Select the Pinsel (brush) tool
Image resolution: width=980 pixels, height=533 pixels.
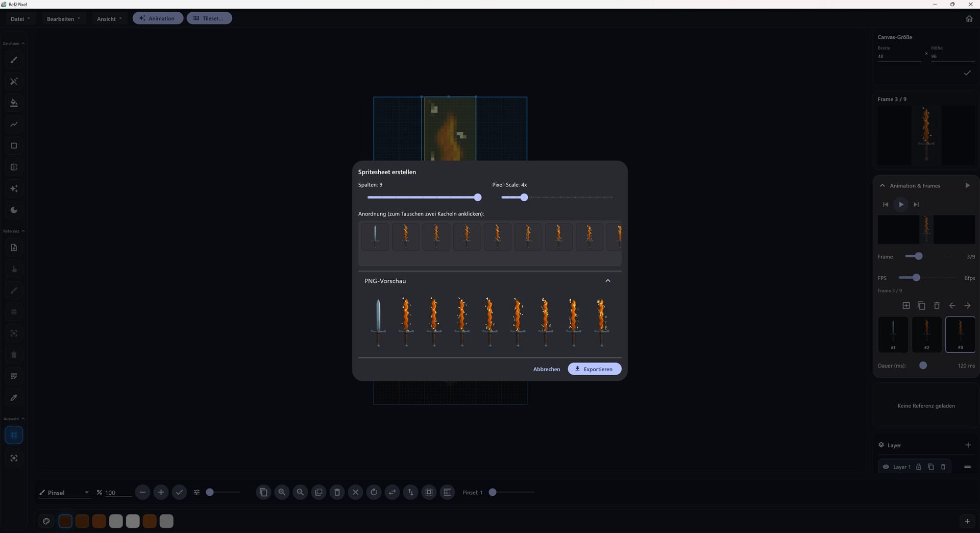(14, 60)
